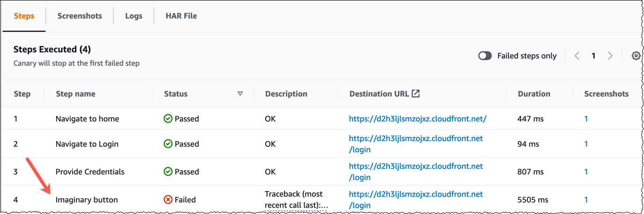Switch to the Screenshots tab

click(80, 16)
